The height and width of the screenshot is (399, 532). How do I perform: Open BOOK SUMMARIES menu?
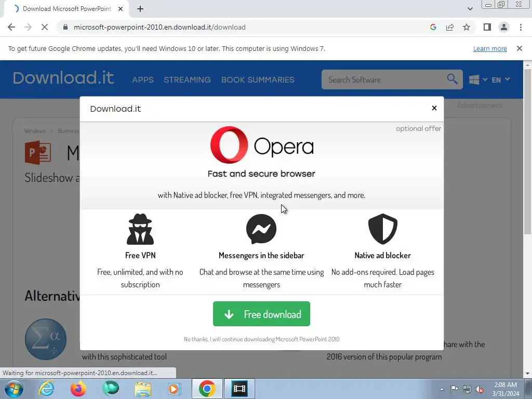pyautogui.click(x=258, y=79)
